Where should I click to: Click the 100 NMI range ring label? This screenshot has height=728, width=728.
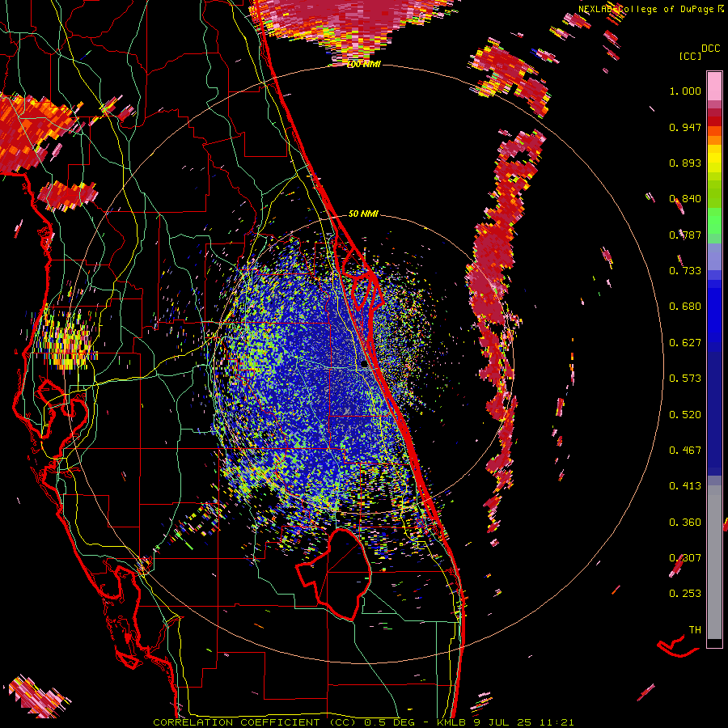[363, 65]
